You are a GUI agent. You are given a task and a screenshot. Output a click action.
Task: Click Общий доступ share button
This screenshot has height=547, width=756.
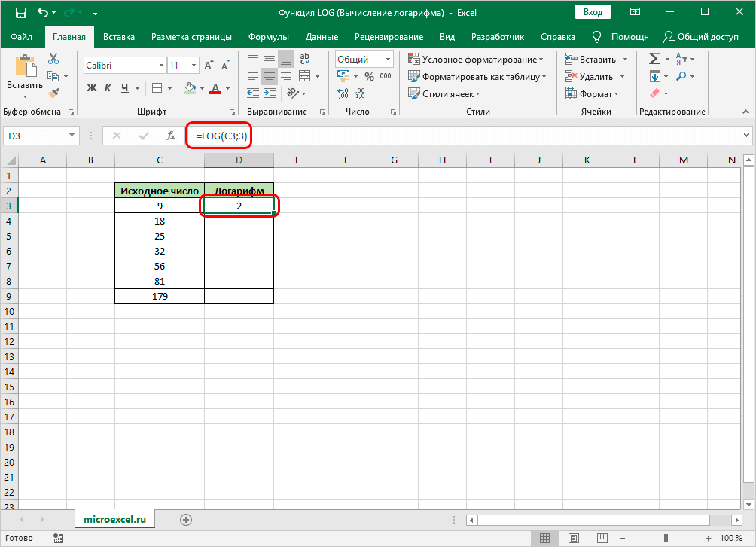701,37
